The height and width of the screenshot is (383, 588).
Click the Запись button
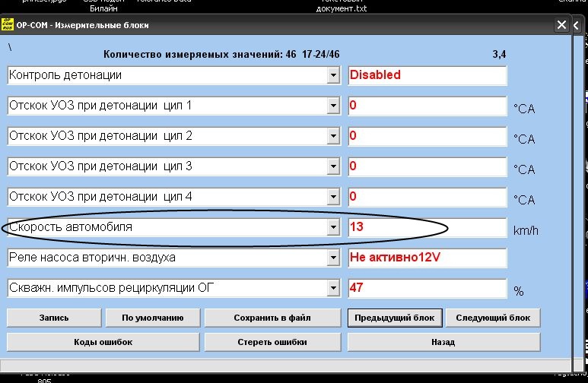tap(54, 318)
